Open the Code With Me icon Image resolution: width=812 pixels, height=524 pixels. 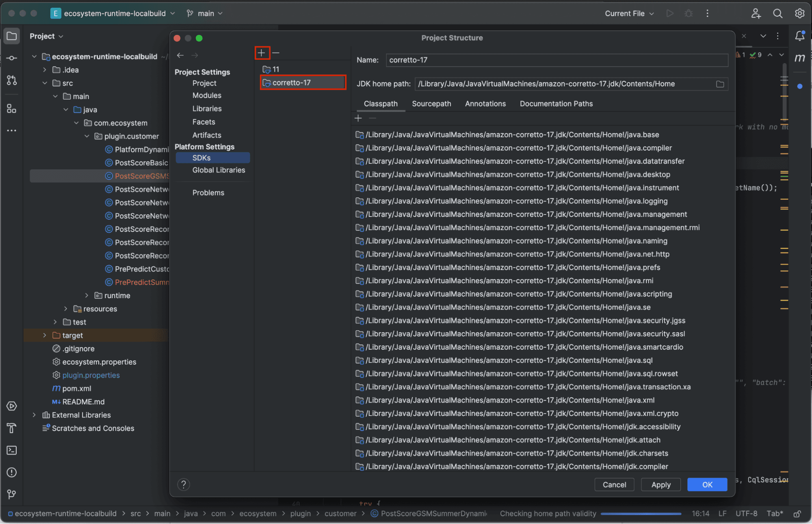click(x=756, y=13)
